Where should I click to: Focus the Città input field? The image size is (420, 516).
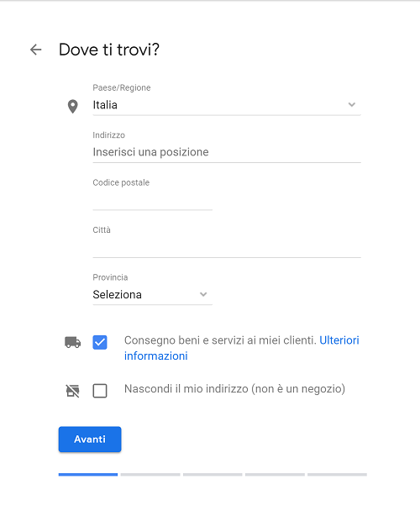click(227, 247)
